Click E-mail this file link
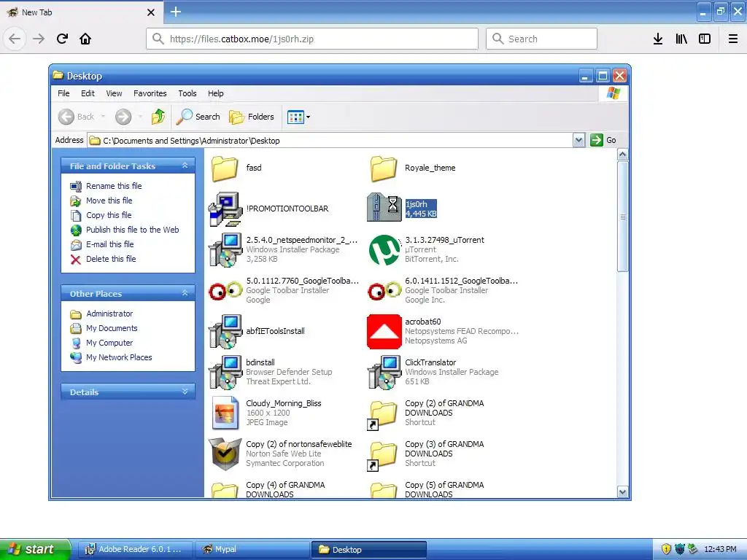 pyautogui.click(x=110, y=244)
